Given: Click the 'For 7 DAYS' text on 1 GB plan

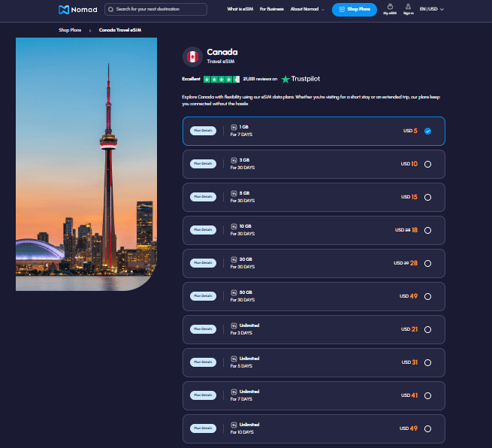Looking at the screenshot, I should pos(241,135).
